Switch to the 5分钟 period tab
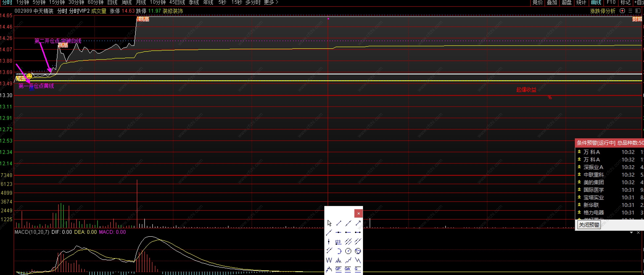This screenshot has height=275, width=644. click(x=39, y=3)
